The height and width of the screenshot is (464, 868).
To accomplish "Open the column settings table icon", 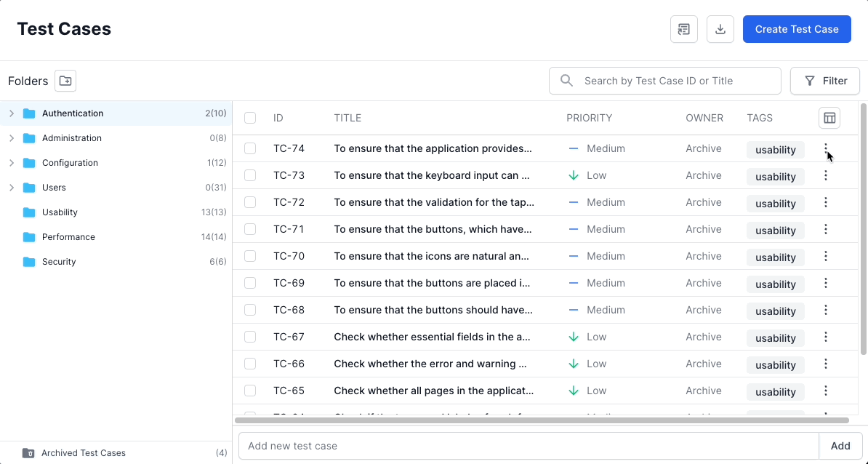I will click(x=829, y=118).
